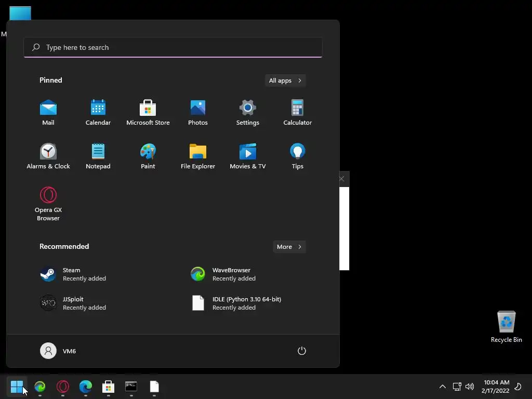
Task: Open Settings from pinned apps
Action: (248, 113)
